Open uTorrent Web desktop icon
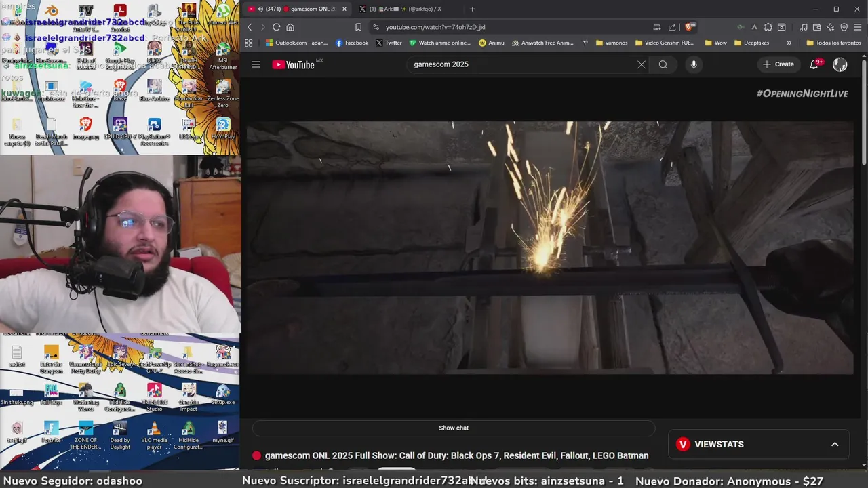The height and width of the screenshot is (488, 868). click(x=223, y=15)
